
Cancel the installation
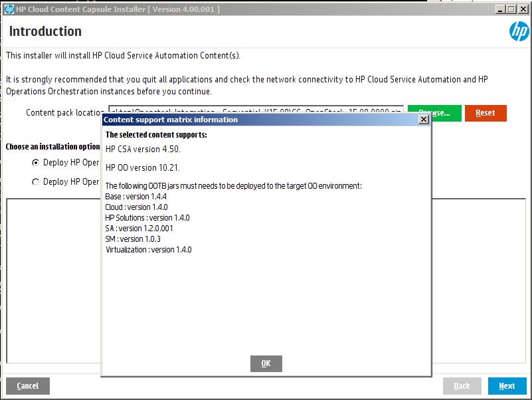tap(27, 386)
